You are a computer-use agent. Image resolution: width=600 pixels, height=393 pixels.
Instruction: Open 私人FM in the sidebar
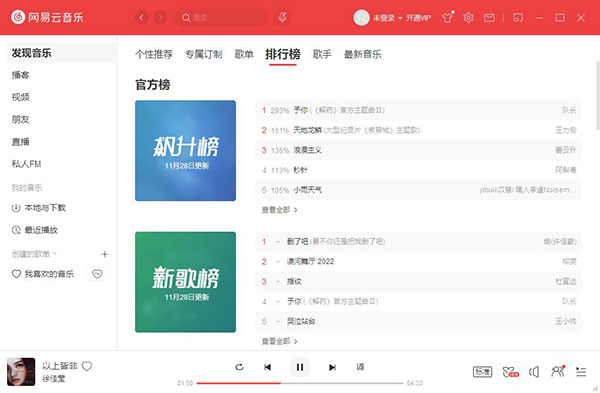click(x=26, y=164)
